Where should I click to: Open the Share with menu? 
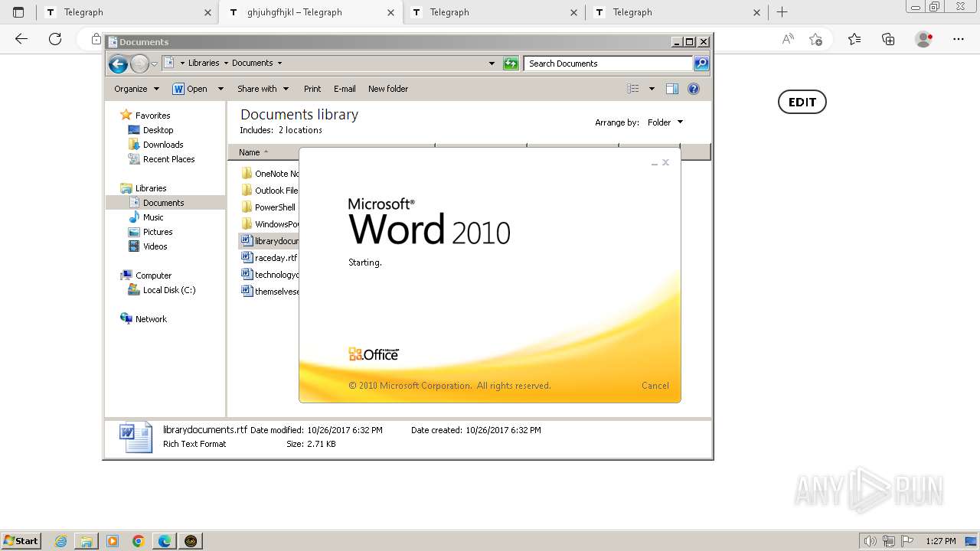tap(263, 89)
